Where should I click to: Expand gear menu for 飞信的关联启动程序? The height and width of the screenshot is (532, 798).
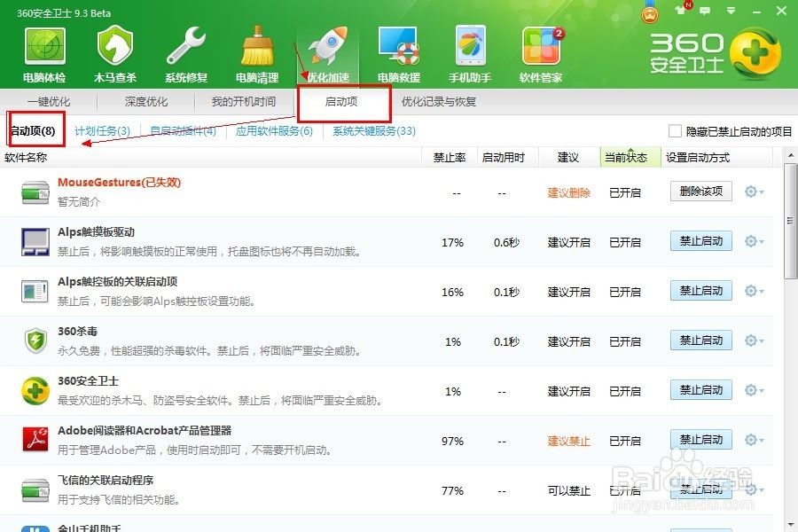749,489
